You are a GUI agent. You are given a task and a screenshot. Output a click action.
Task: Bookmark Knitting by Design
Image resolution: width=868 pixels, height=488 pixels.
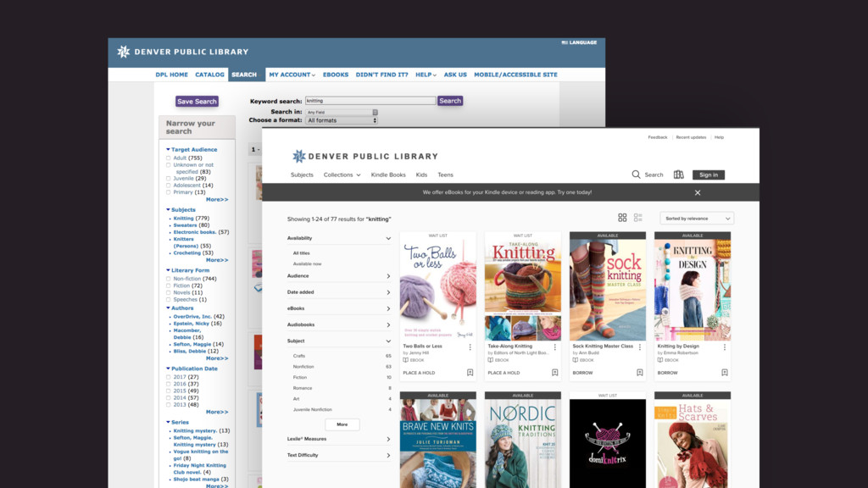[x=724, y=373]
